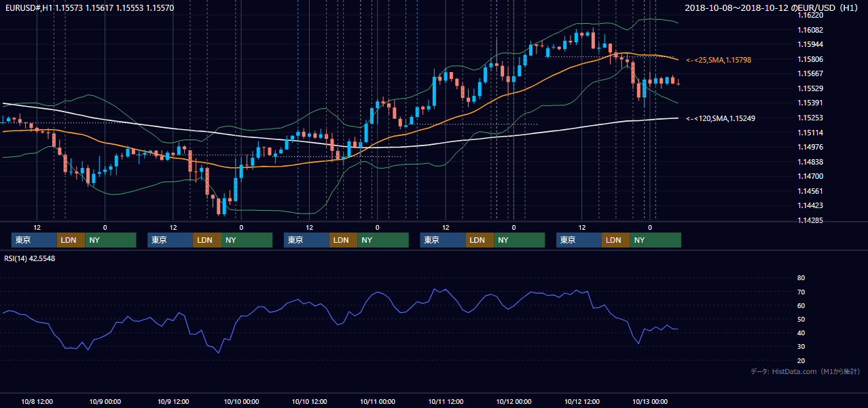
Task: Click price axis label 1.14976
Action: tap(810, 148)
